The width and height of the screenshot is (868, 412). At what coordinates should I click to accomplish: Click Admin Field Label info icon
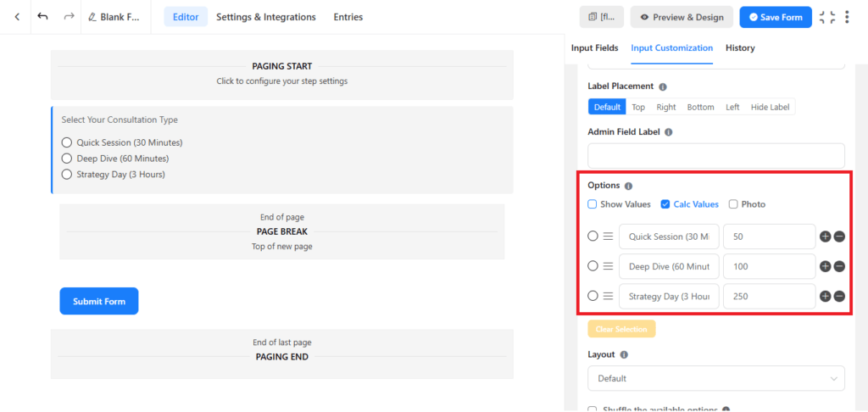tap(668, 132)
